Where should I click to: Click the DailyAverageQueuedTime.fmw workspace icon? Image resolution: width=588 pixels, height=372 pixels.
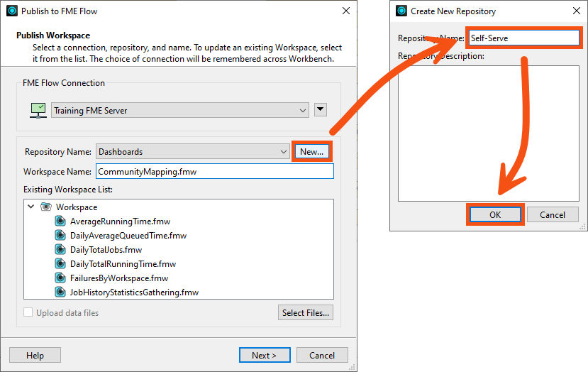point(60,236)
